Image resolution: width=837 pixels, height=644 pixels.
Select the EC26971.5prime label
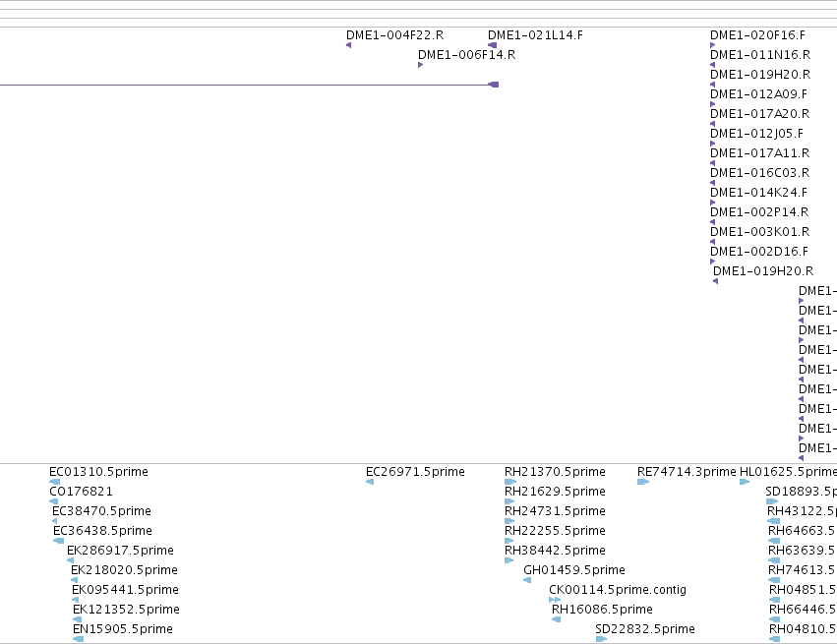[415, 472]
